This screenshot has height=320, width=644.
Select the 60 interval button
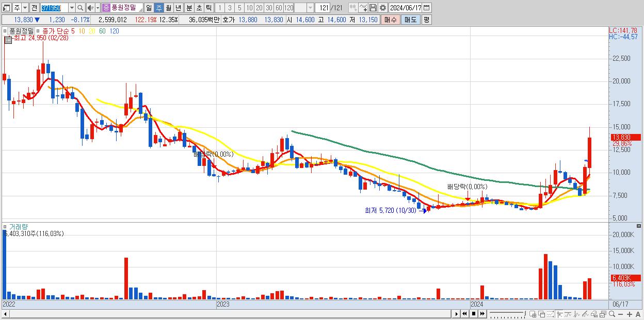[279, 8]
